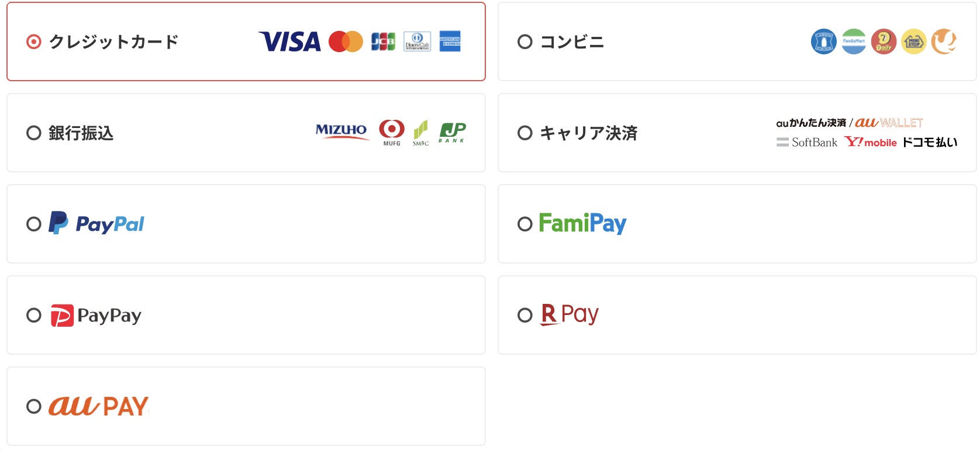Click the Mizuho bank logo
The height and width of the screenshot is (450, 980).
pyautogui.click(x=341, y=130)
